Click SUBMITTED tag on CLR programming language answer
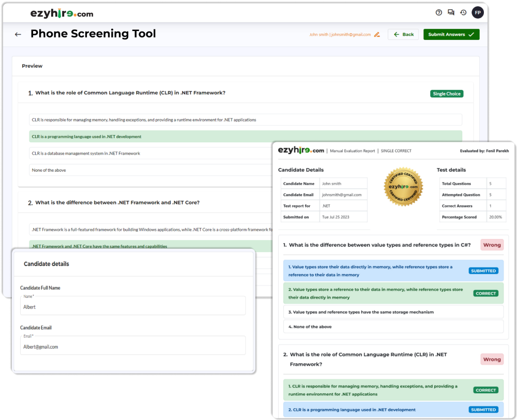Screen dimensions: 517x420 click(483, 410)
